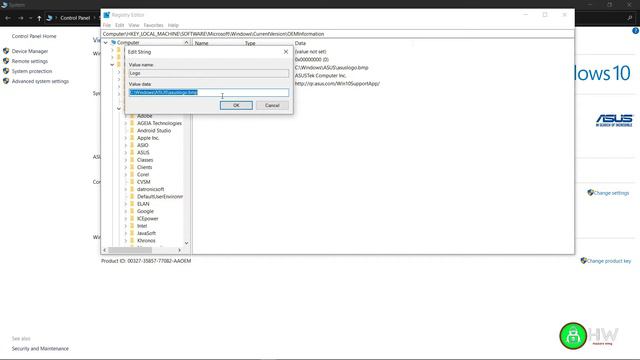Collapse the Computer tree node
The image size is (640, 360).
click(106, 42)
